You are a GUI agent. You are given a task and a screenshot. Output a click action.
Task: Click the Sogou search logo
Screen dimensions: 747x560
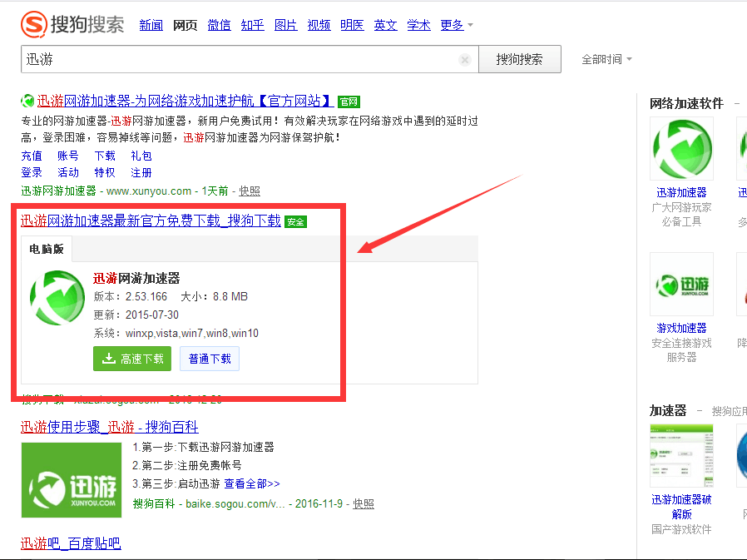pyautogui.click(x=72, y=24)
